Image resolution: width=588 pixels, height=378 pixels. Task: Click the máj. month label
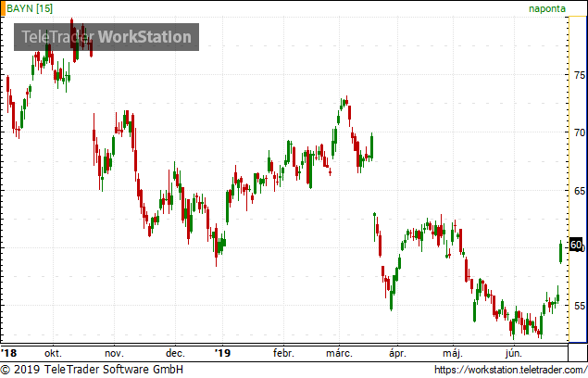click(453, 353)
